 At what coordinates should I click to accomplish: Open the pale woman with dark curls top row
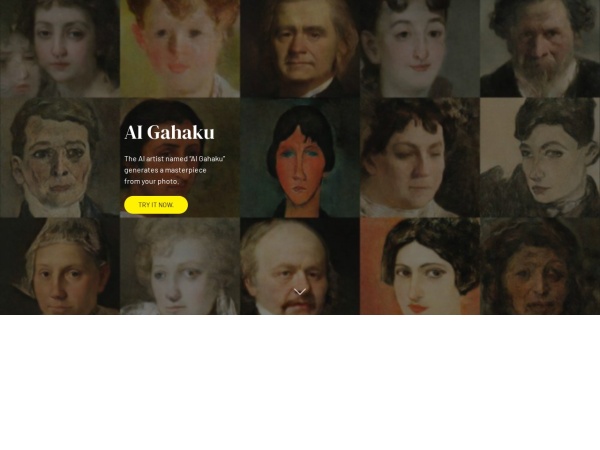pyautogui.click(x=420, y=49)
